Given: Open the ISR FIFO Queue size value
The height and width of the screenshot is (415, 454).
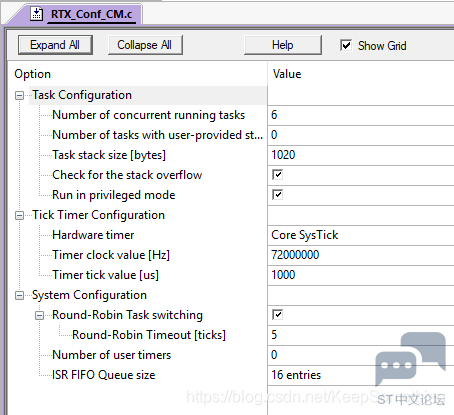Looking at the screenshot, I should (361, 375).
